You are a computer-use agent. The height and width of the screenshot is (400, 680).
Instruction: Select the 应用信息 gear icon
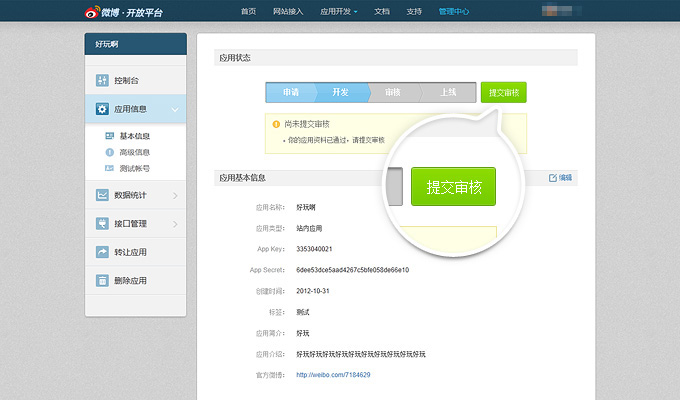102,109
